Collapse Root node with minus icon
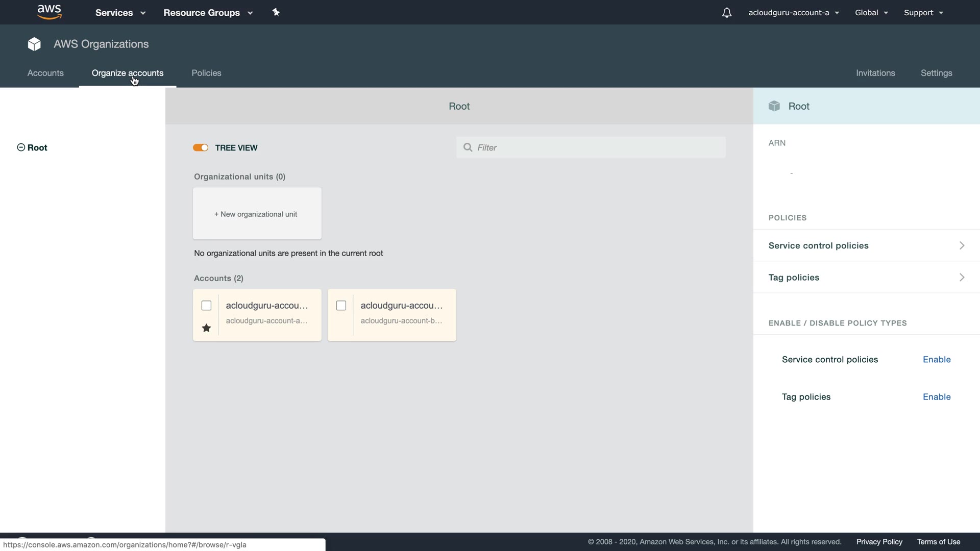 (21, 147)
